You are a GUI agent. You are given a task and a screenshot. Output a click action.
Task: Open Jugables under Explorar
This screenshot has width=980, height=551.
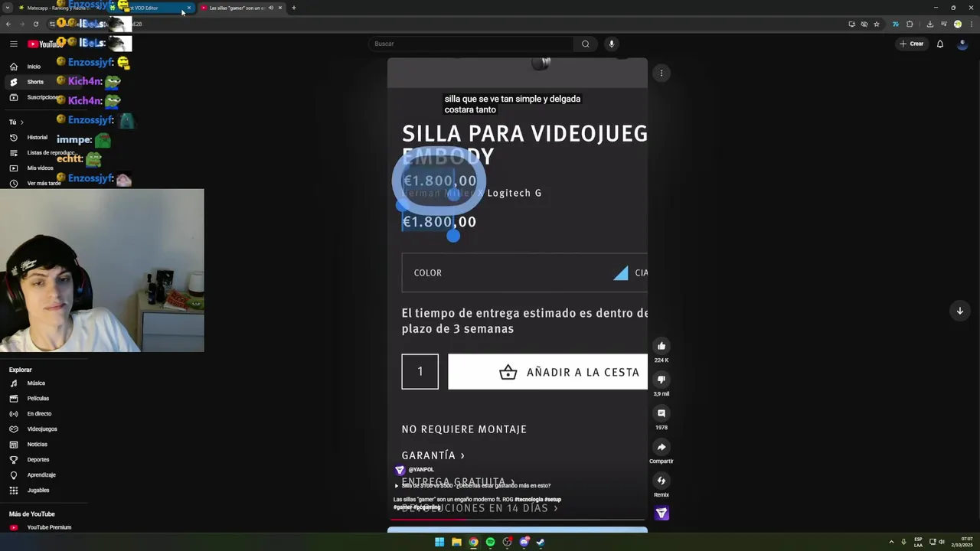38,491
